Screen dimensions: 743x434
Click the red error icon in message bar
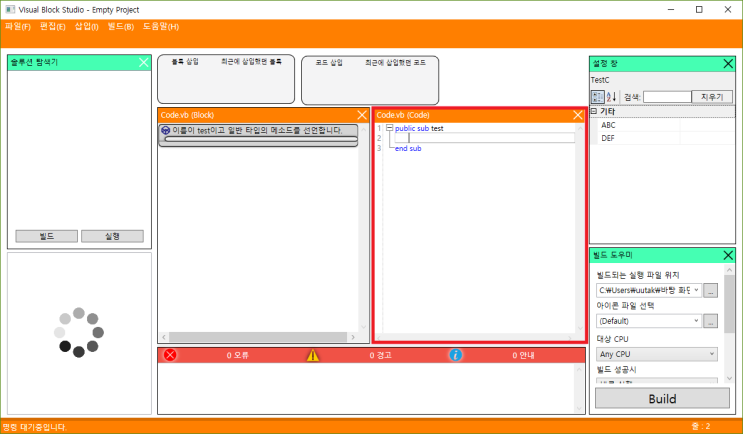170,355
